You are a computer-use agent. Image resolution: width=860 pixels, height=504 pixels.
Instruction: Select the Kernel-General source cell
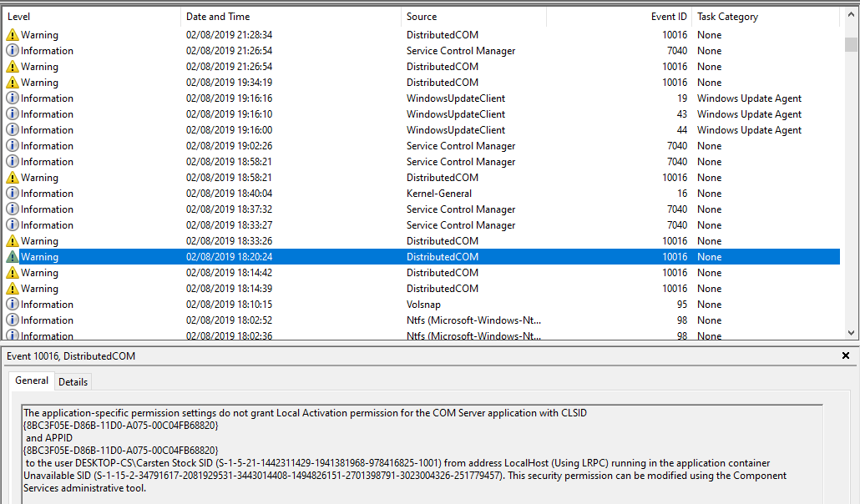click(439, 194)
